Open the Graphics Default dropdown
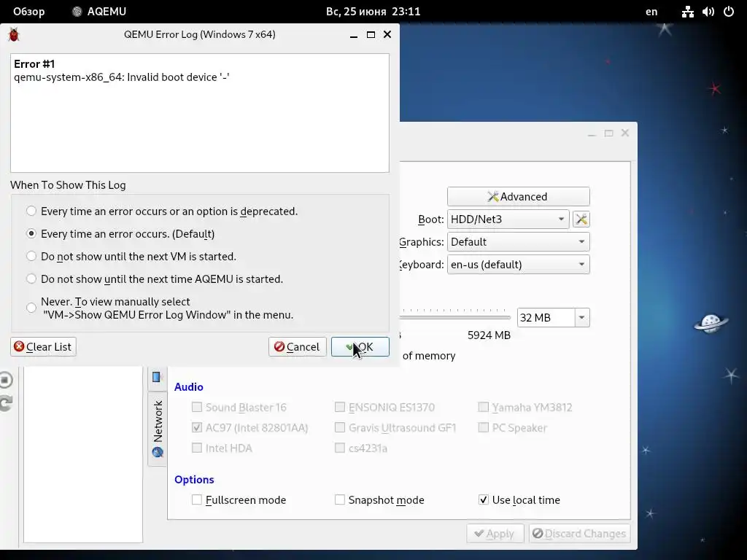This screenshot has width=747, height=560. (x=519, y=242)
